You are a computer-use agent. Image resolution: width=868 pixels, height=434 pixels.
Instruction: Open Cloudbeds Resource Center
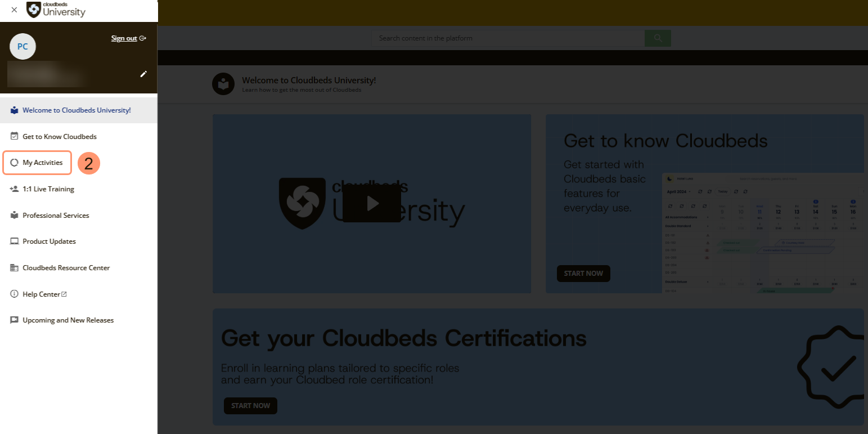[66, 268]
